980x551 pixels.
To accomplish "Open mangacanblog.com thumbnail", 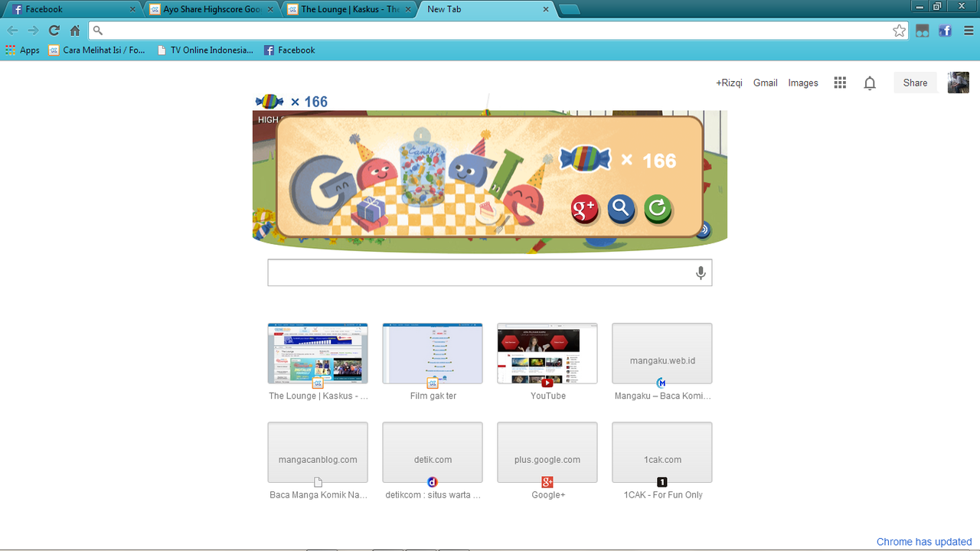I will click(318, 452).
